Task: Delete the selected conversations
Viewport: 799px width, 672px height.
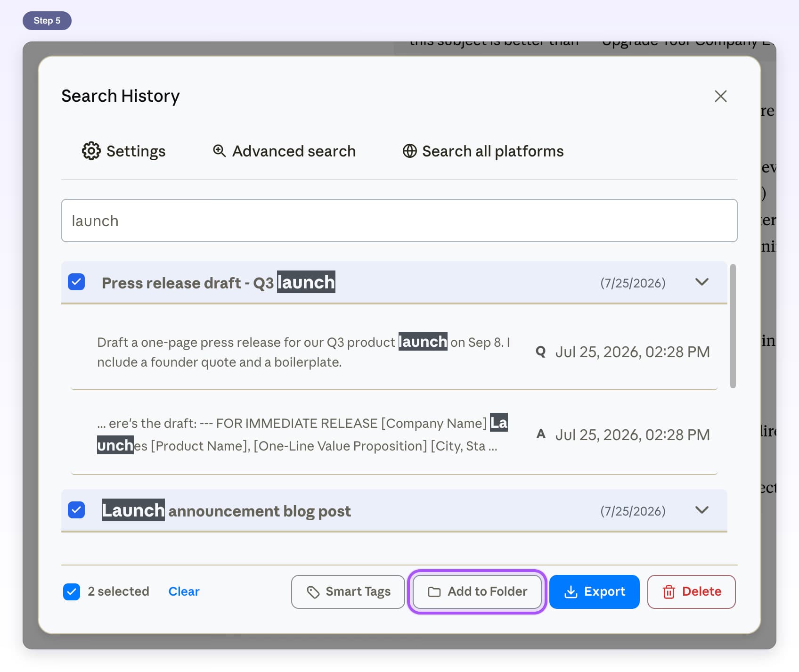Action: (x=692, y=592)
